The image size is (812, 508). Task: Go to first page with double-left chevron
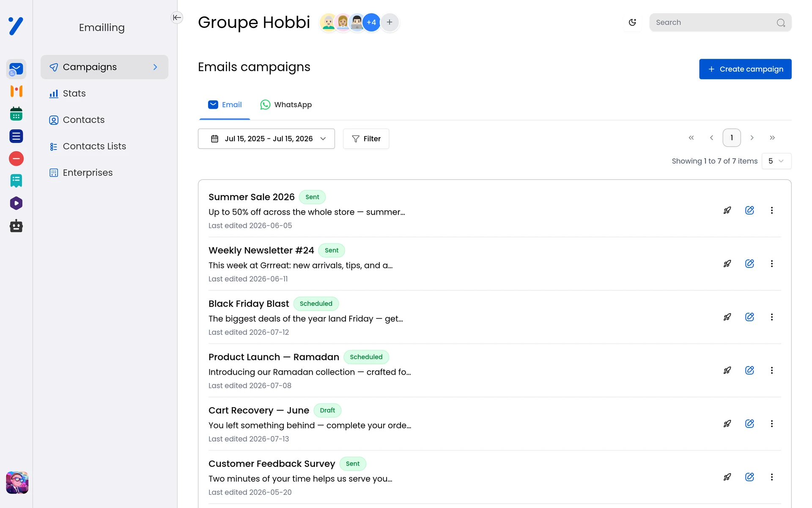point(691,138)
